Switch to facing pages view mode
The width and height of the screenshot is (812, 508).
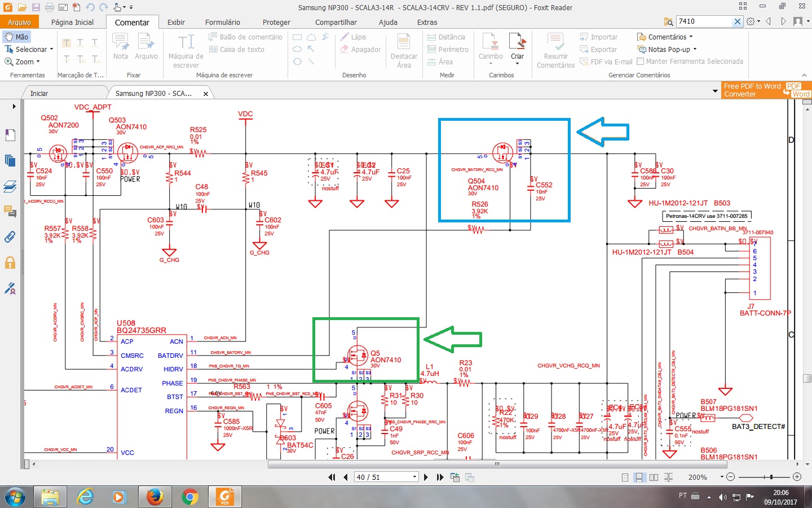pyautogui.click(x=654, y=477)
